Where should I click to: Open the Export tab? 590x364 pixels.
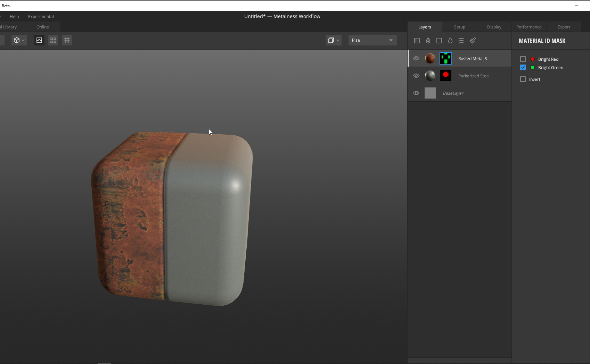[564, 27]
